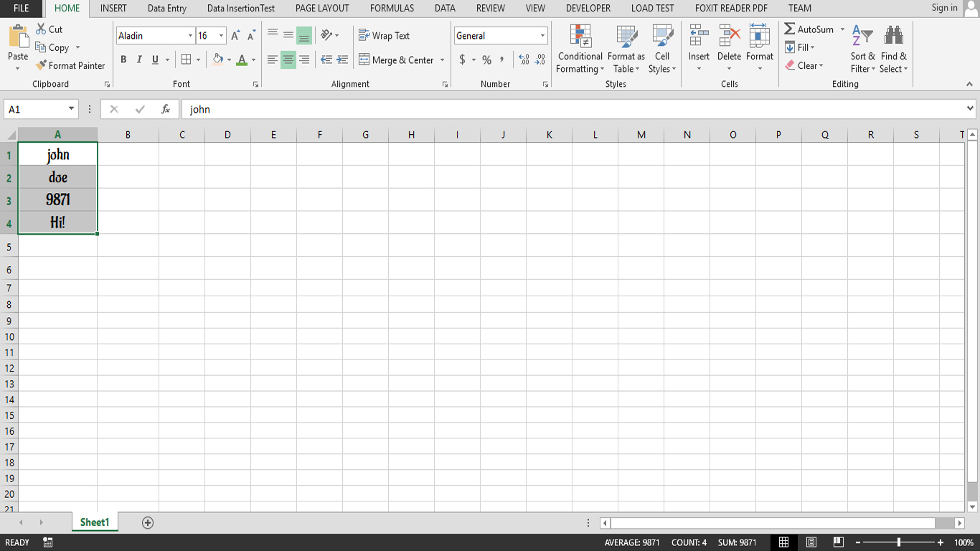980x551 pixels.
Task: Open Cell Styles gallery
Action: pos(662,49)
